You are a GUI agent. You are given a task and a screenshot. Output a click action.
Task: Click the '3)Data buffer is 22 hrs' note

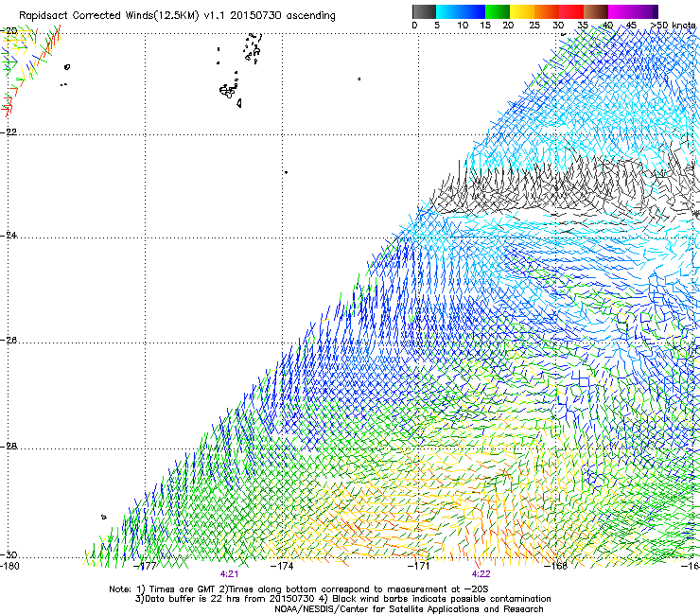coord(187,599)
